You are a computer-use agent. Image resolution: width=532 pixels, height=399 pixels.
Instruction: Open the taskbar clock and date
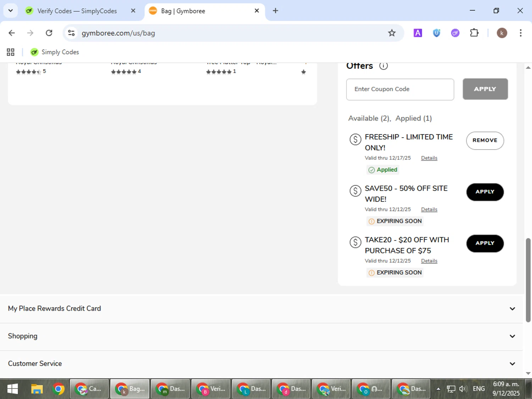tap(506, 389)
